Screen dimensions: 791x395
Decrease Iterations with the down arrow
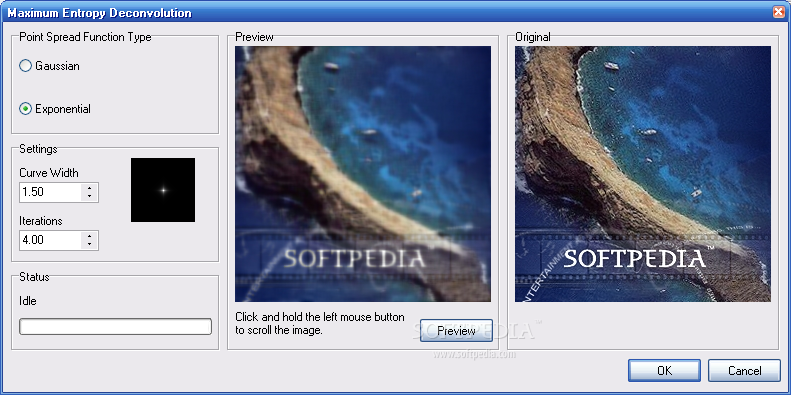89,245
